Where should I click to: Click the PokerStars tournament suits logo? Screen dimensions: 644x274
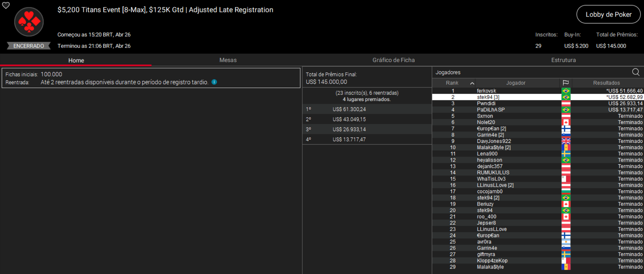(x=29, y=22)
